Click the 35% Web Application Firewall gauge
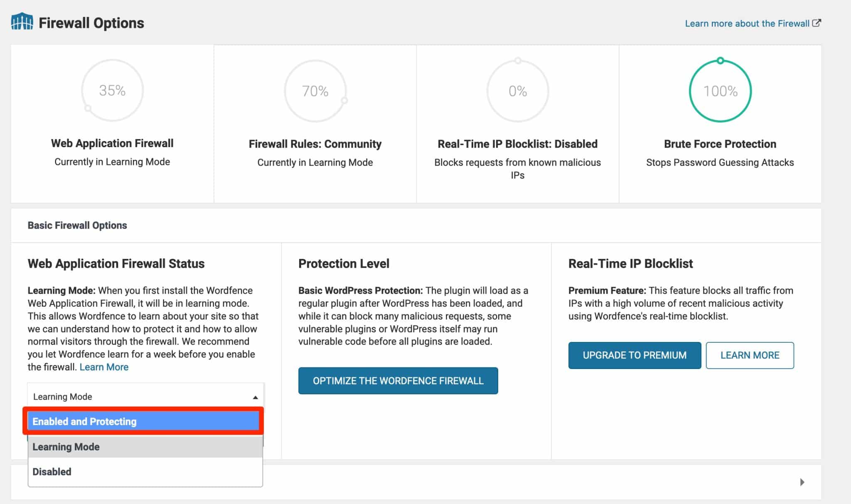The height and width of the screenshot is (504, 851). pos(113,90)
